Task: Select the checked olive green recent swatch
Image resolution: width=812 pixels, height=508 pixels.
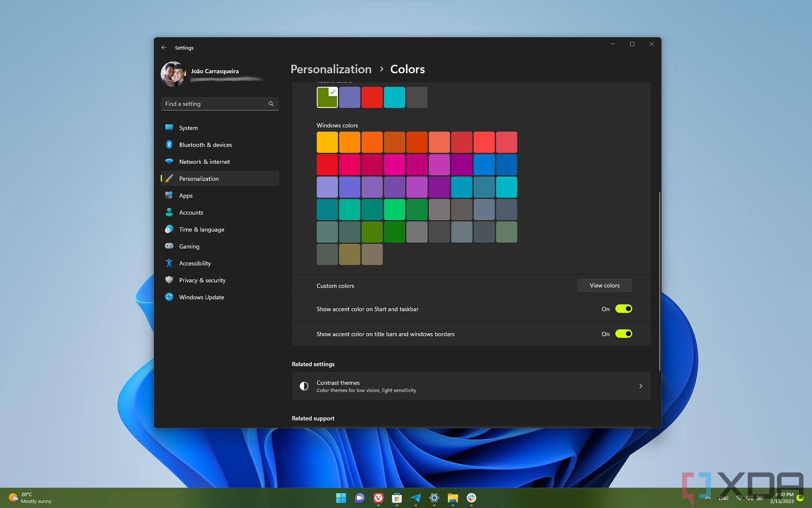Action: (x=327, y=97)
